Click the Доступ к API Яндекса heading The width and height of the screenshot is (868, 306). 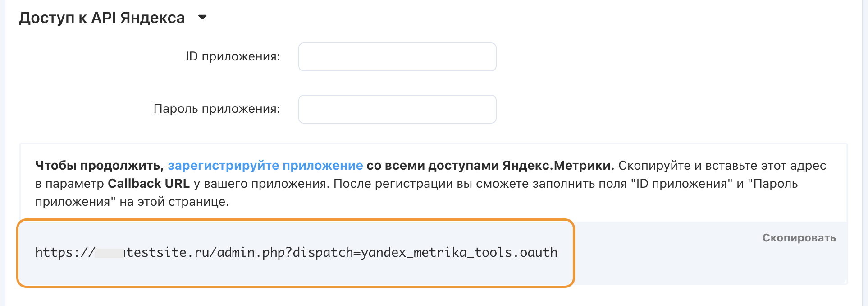click(102, 18)
